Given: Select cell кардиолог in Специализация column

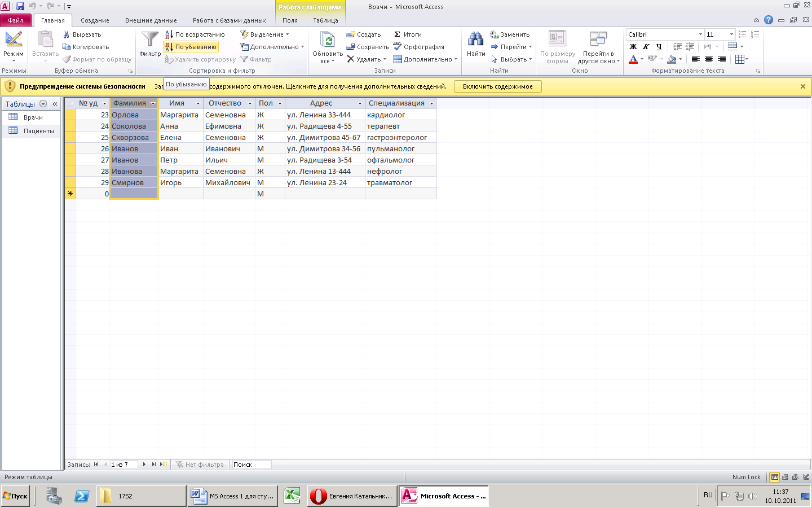Looking at the screenshot, I should 400,115.
